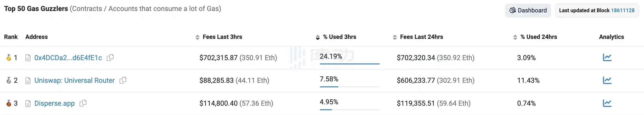Copy Uniswap Universal Router address

(123, 80)
